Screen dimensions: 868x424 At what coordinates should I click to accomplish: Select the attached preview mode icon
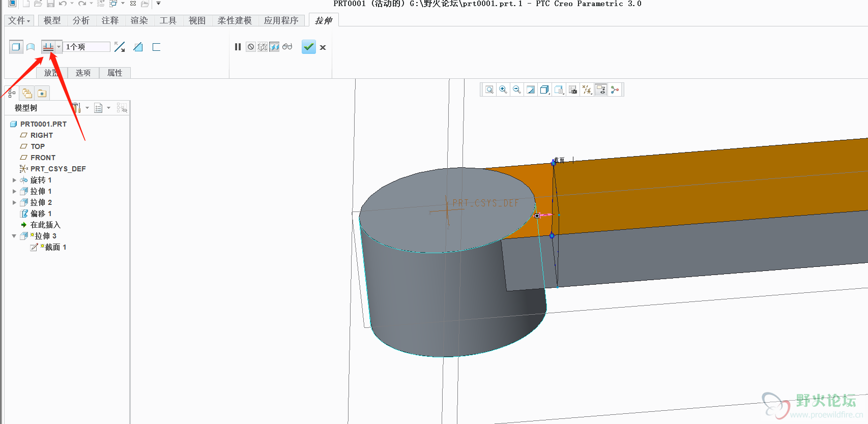274,47
